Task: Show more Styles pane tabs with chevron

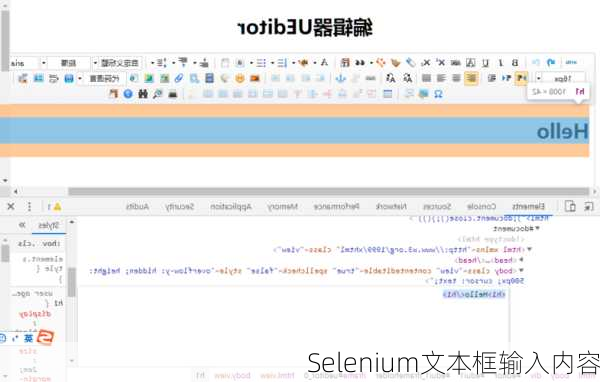Action: tap(22, 225)
